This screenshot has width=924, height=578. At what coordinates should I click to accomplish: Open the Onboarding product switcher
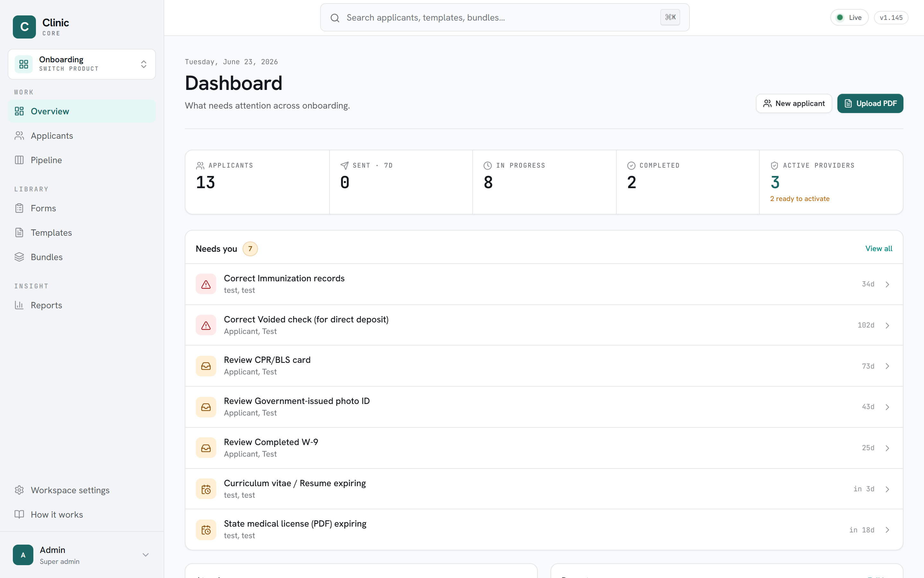(x=82, y=64)
